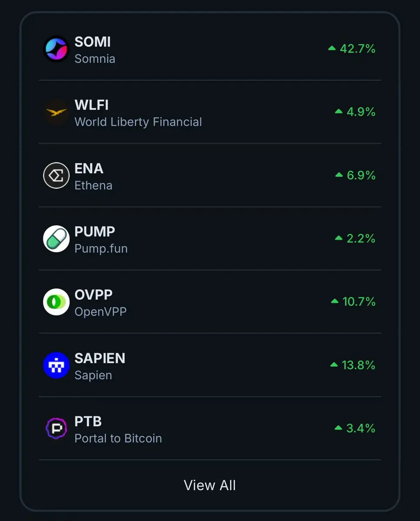Click the ENA ticker text

89,168
